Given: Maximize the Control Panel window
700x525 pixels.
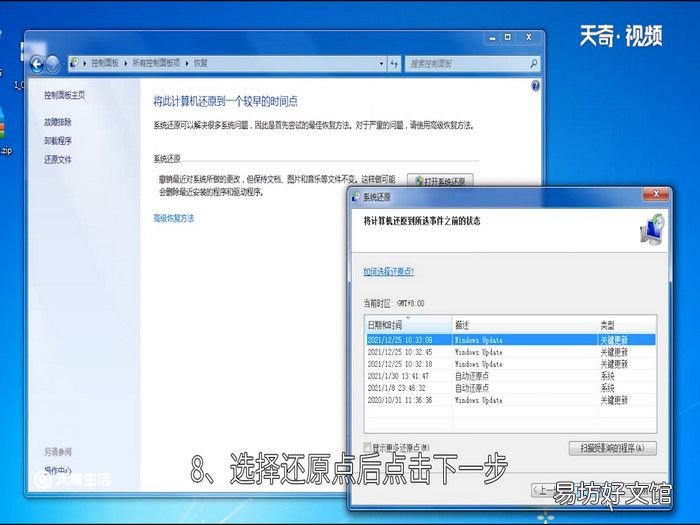Looking at the screenshot, I should point(508,38).
